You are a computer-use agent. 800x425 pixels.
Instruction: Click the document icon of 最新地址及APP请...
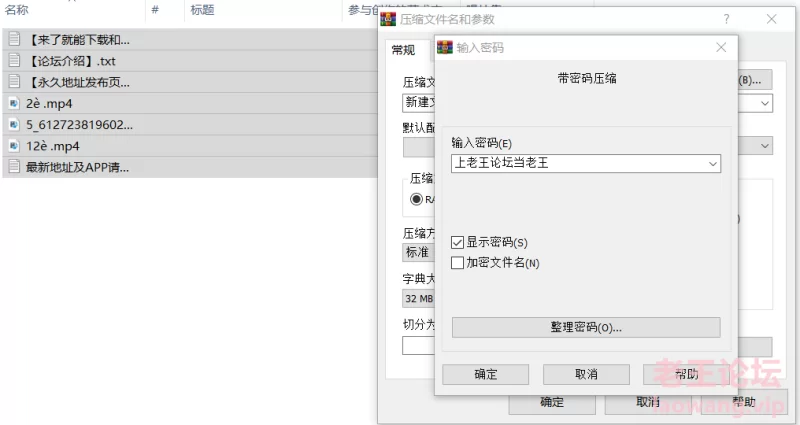pyautogui.click(x=14, y=166)
